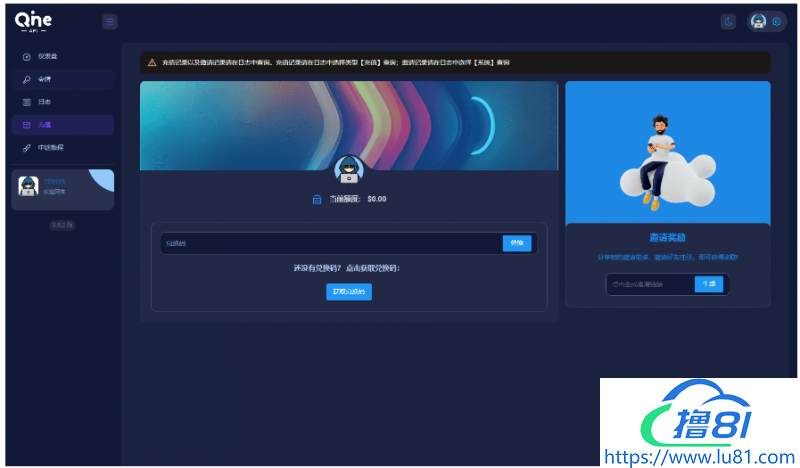Focus the redemption code input field
800x468 pixels.
(x=330, y=243)
